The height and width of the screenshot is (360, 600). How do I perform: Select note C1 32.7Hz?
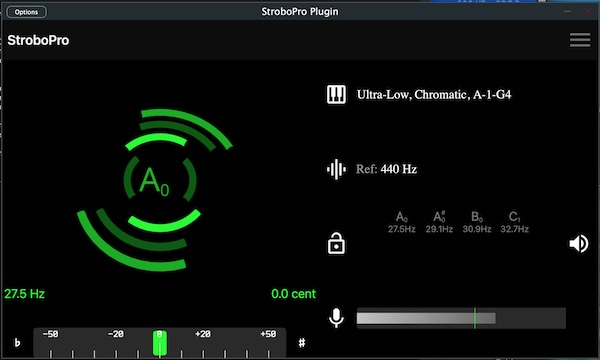click(x=515, y=222)
